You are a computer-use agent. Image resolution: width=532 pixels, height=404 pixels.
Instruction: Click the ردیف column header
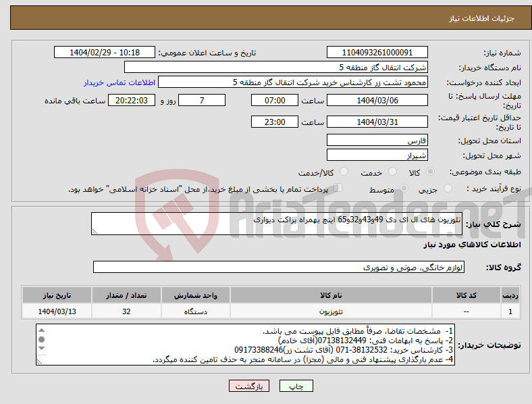coord(510,295)
